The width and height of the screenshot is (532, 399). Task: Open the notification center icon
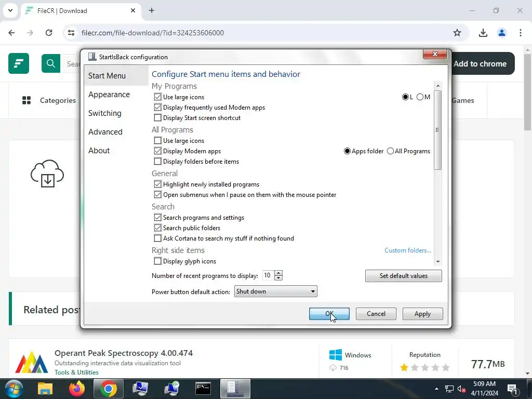(x=512, y=389)
